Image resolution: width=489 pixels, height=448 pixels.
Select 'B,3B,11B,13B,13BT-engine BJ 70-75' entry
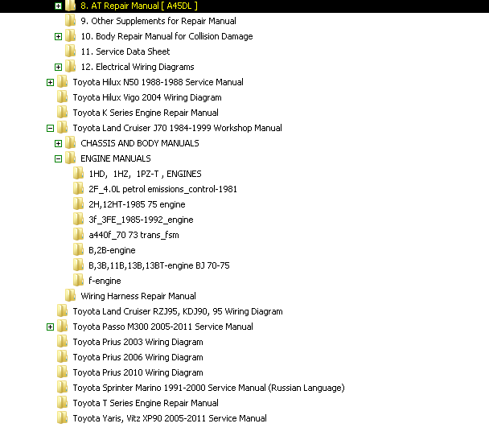pos(159,265)
